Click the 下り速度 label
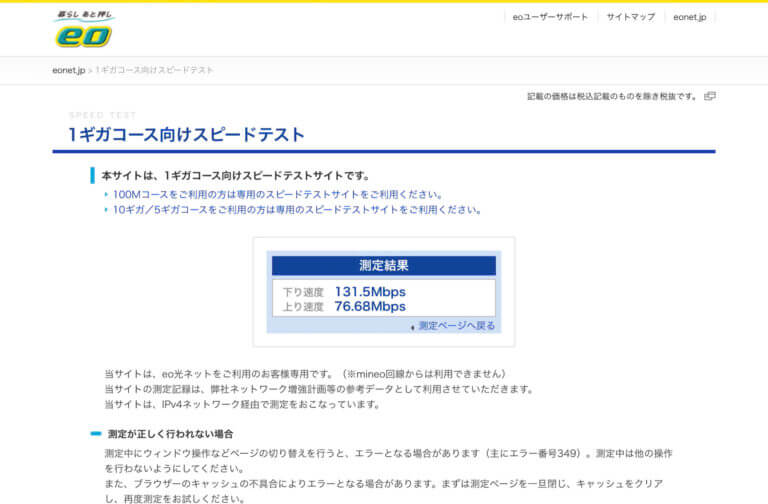Screen dimensions: 768x504 pos(303,292)
